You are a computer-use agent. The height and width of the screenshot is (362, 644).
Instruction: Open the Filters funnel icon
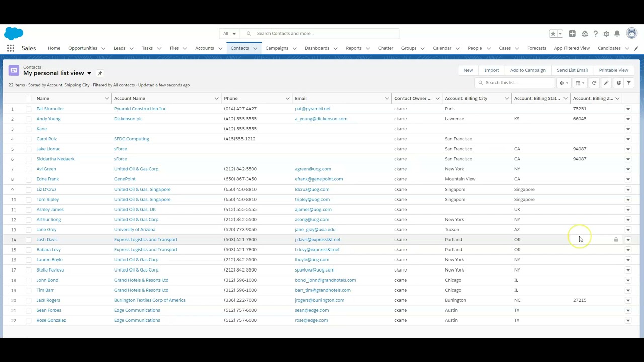[x=629, y=83]
